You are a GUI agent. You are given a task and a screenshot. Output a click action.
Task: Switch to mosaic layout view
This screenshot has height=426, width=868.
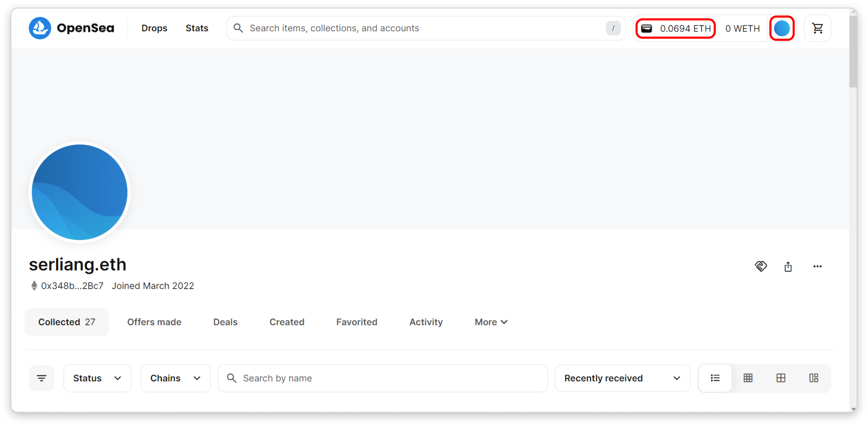tap(813, 378)
